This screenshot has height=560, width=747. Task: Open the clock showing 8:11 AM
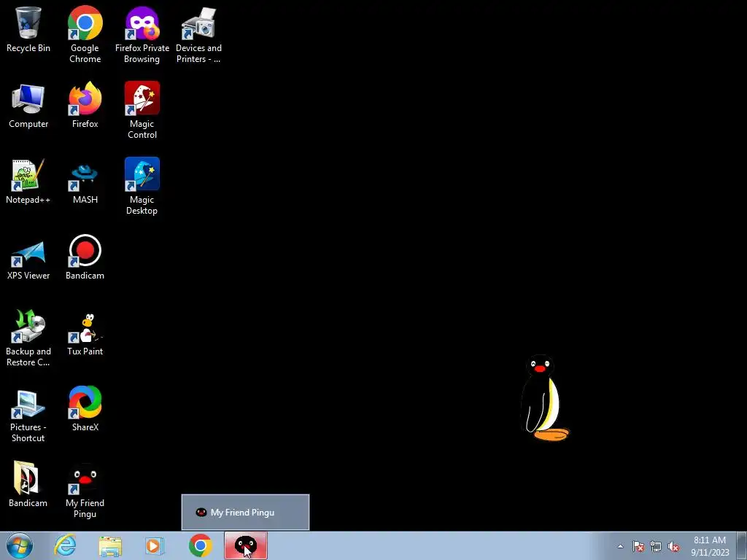(x=710, y=545)
